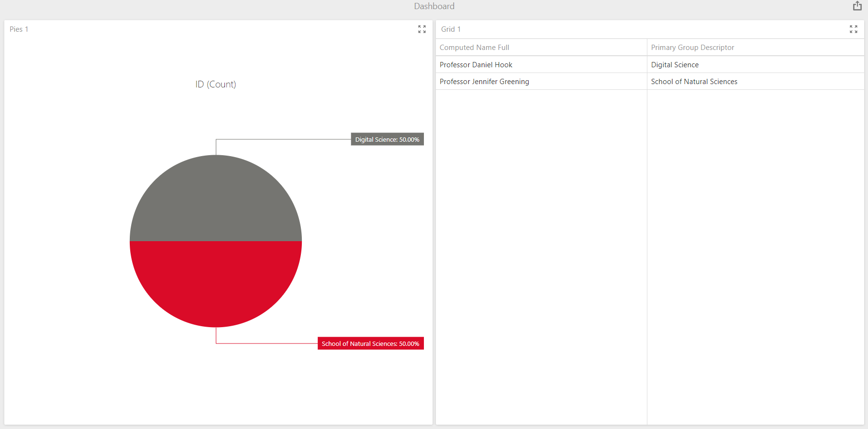This screenshot has width=868, height=429.
Task: Sort by Primary Group Descriptor column header
Action: point(692,48)
